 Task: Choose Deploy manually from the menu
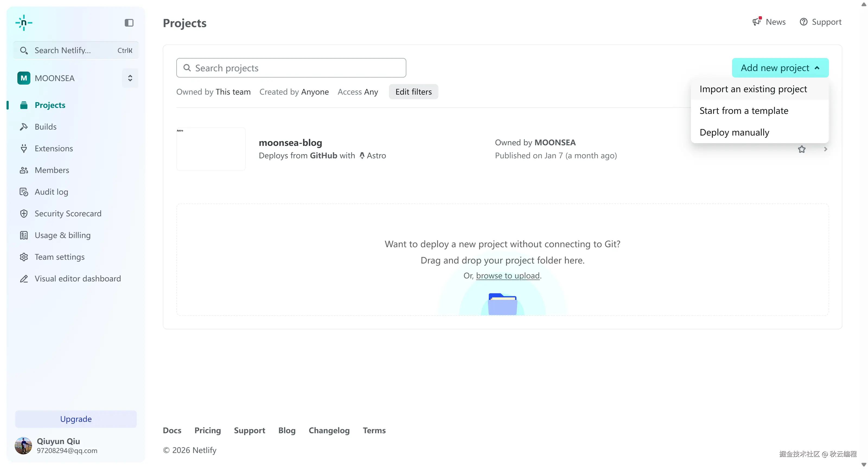(x=734, y=132)
